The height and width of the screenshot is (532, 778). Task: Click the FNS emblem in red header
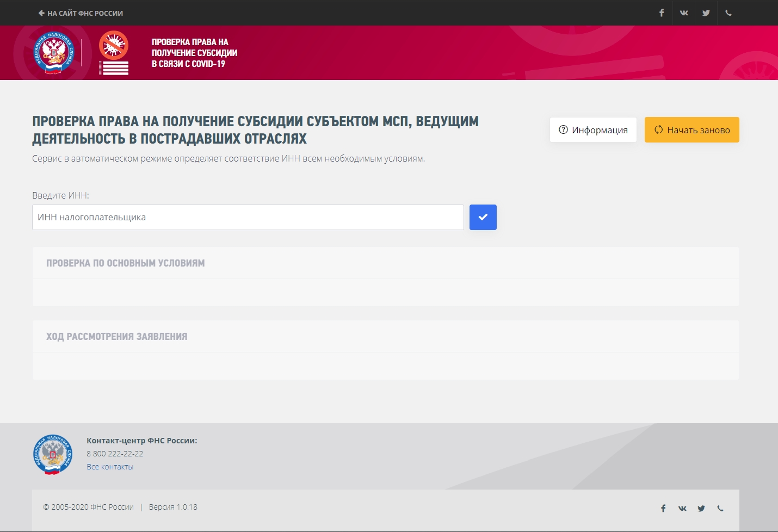click(x=53, y=52)
